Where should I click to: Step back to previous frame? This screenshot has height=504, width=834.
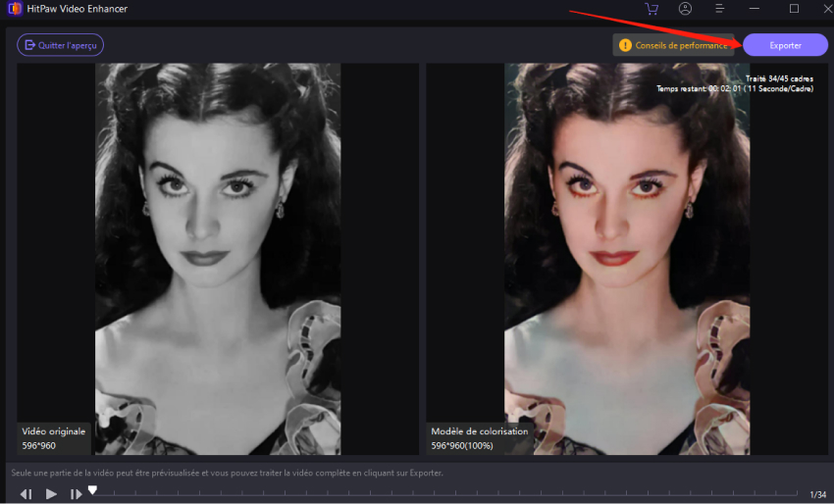(26, 494)
